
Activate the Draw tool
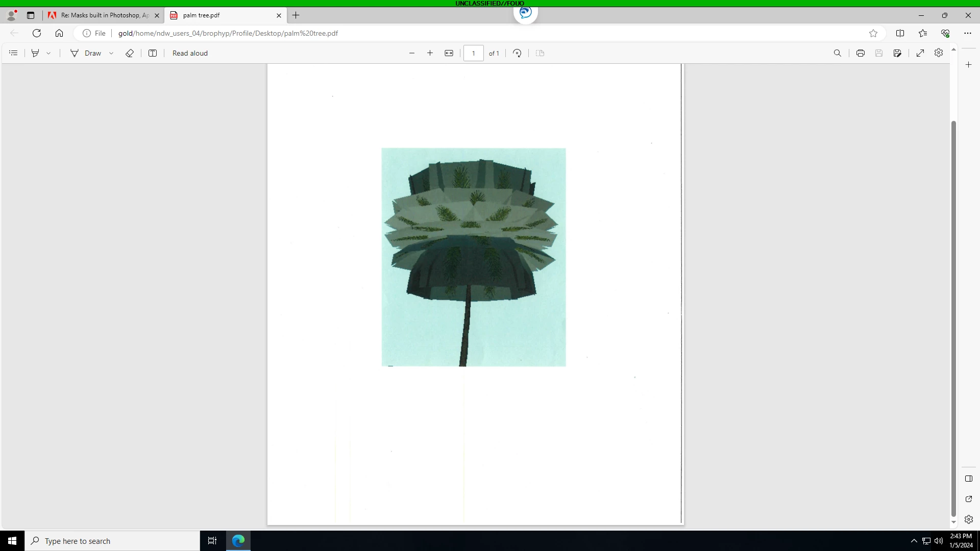[x=86, y=53]
